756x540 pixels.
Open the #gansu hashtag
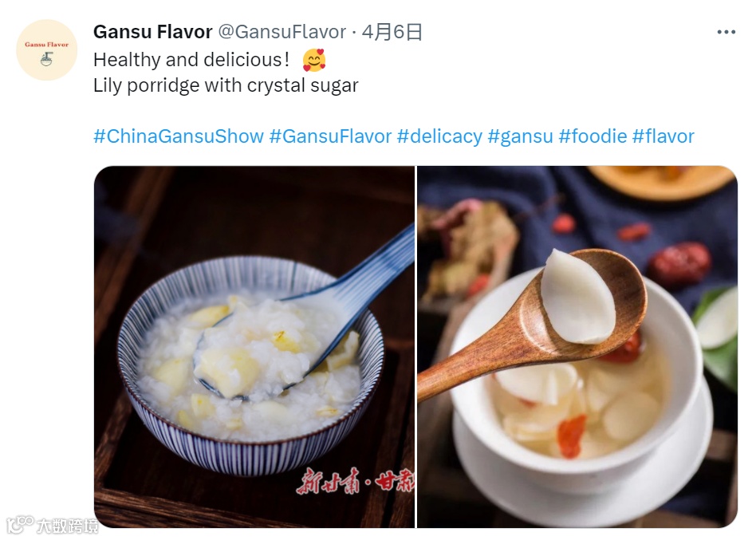click(520, 136)
